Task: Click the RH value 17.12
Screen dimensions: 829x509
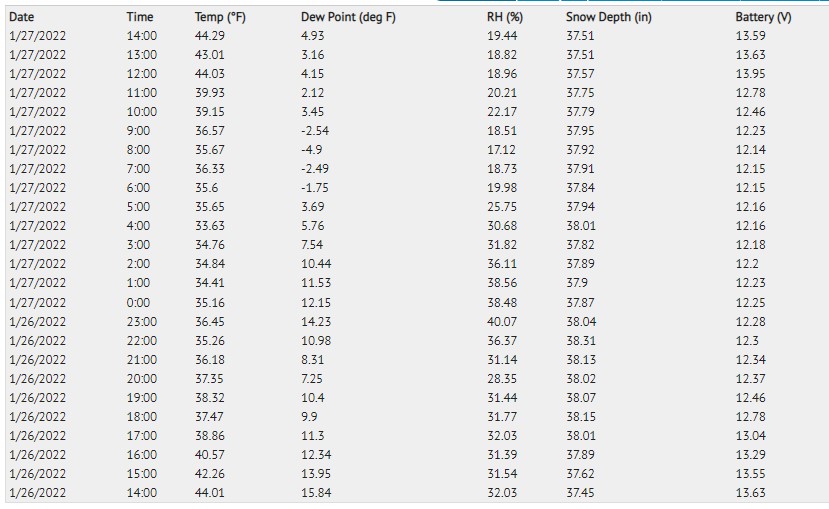Action: [501, 150]
